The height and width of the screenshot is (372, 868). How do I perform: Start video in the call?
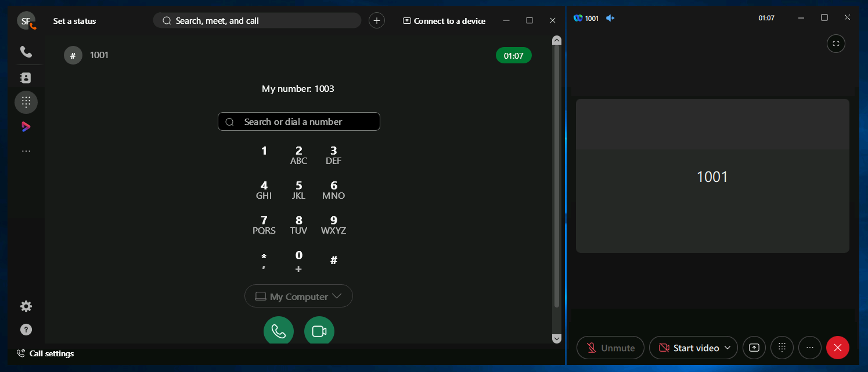click(689, 348)
